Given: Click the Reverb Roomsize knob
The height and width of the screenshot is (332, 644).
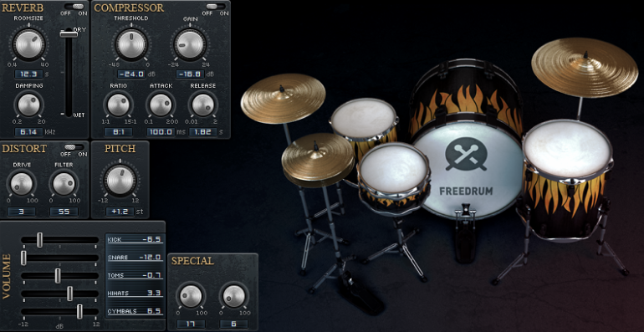Looking at the screenshot, I should [x=28, y=43].
